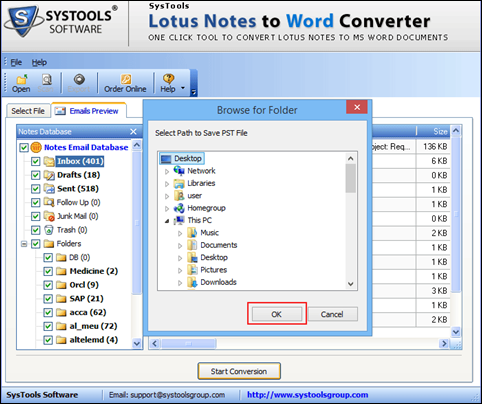The width and height of the screenshot is (482, 404).
Task: Click the Scan toolbar icon
Action: point(46,83)
